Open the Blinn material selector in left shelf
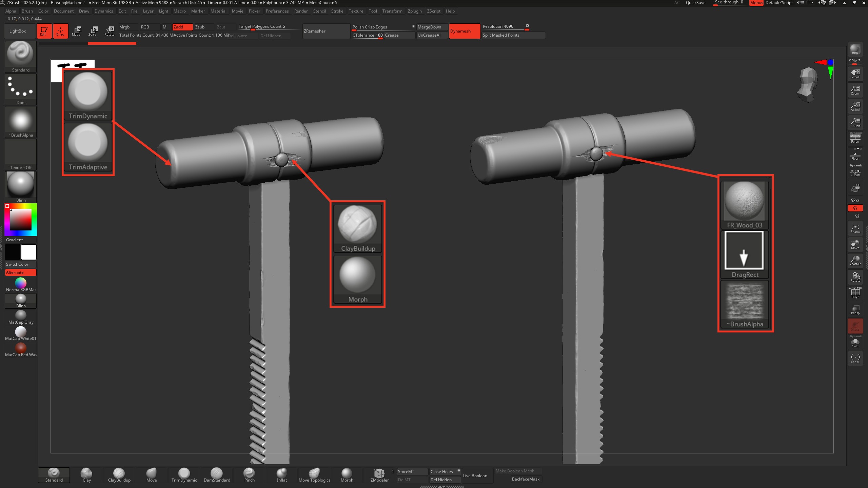The width and height of the screenshot is (868, 488). pos(21,187)
